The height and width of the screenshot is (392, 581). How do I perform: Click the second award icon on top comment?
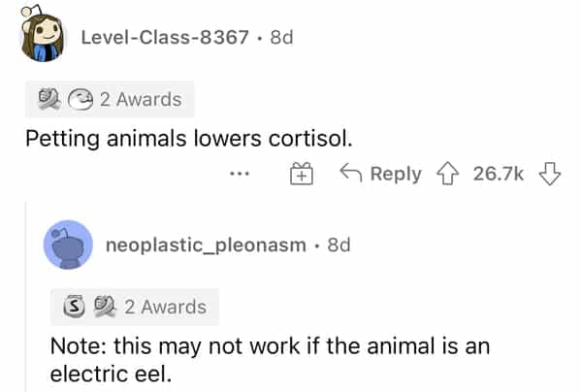point(81,100)
